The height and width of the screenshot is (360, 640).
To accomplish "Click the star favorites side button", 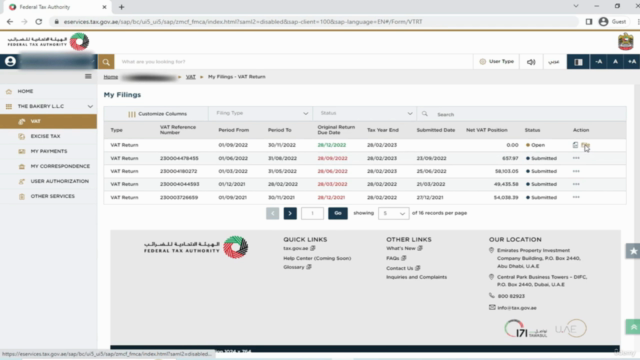I will (x=633, y=251).
